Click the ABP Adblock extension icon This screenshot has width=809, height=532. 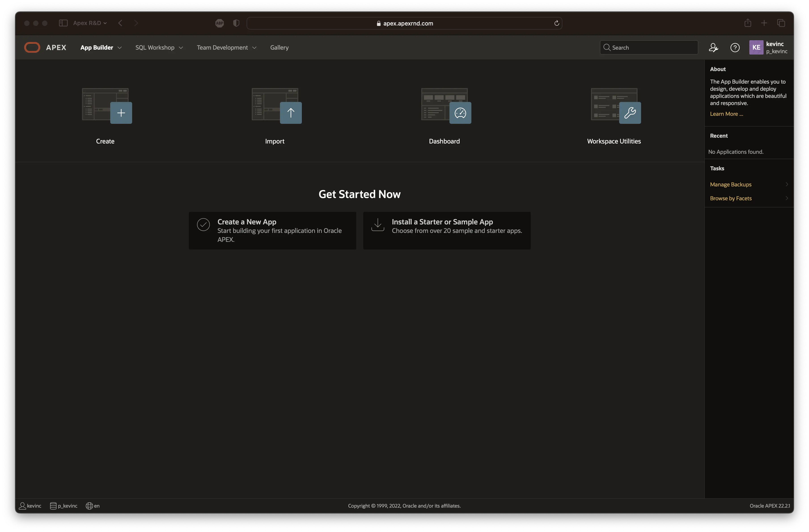(x=220, y=23)
